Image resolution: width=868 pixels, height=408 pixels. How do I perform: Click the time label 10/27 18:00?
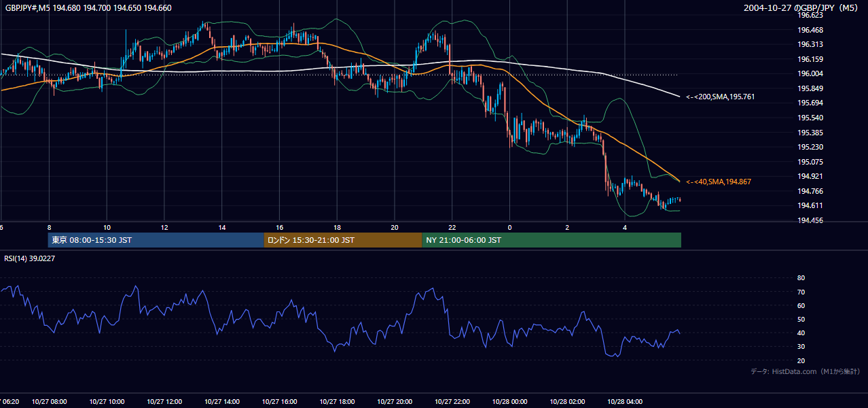(338, 402)
